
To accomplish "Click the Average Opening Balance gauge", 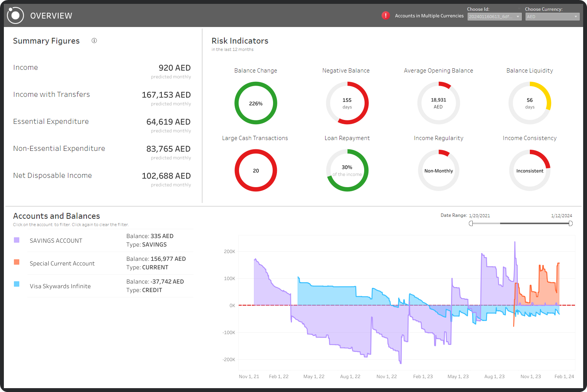I will [x=438, y=103].
